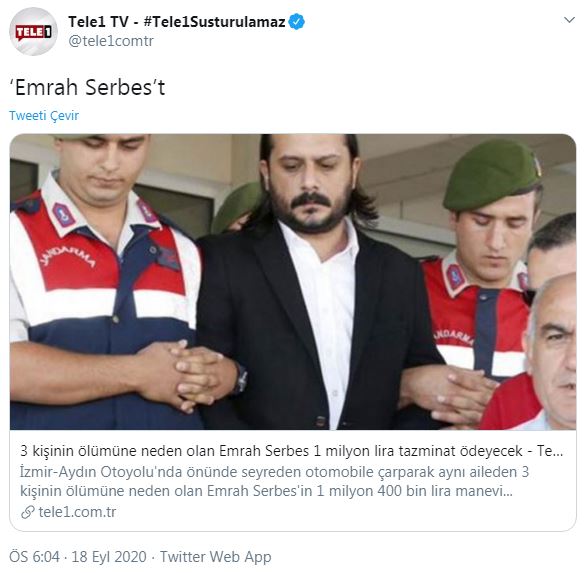
Task: Open the Tele1 TV display name
Action: [x=98, y=22]
